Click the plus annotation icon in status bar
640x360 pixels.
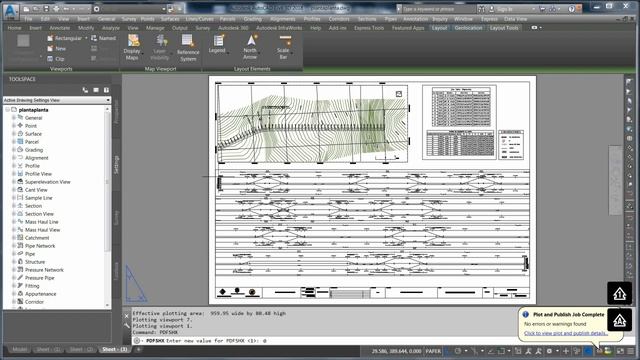[x=566, y=351]
